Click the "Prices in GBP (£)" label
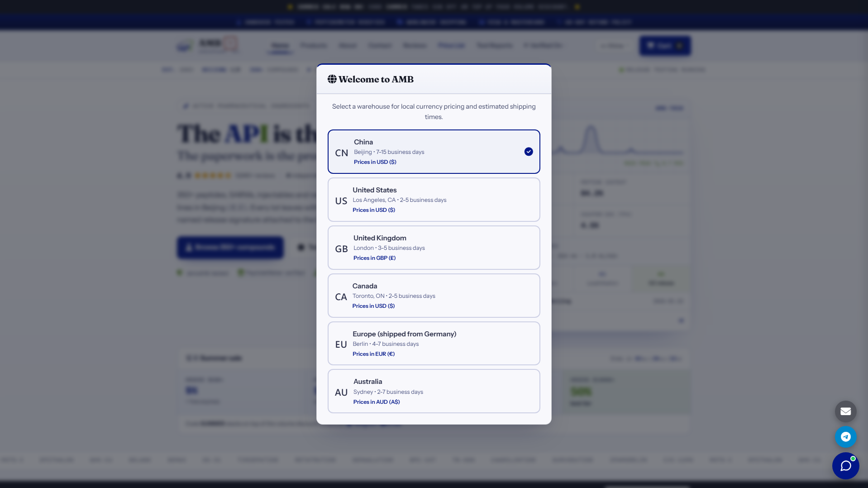The height and width of the screenshot is (488, 868). pos(374,258)
